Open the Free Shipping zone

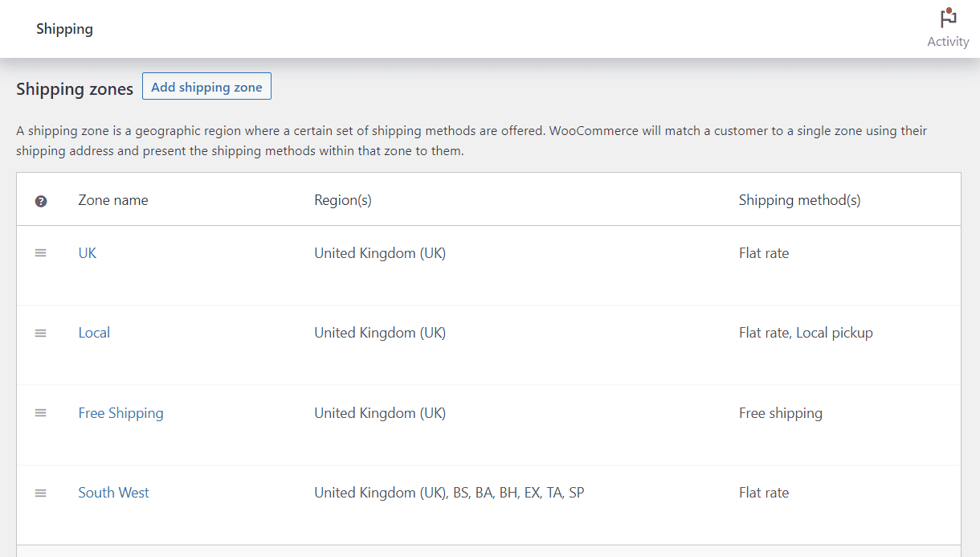(x=120, y=412)
